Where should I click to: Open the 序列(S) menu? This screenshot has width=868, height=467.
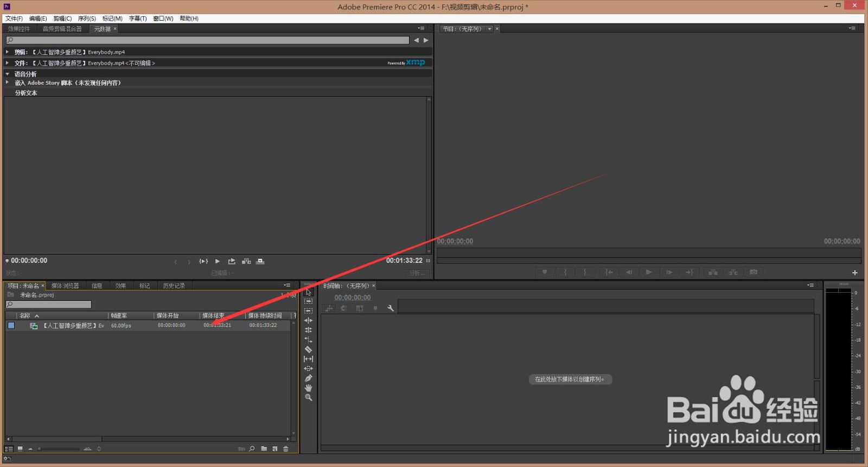pos(87,18)
